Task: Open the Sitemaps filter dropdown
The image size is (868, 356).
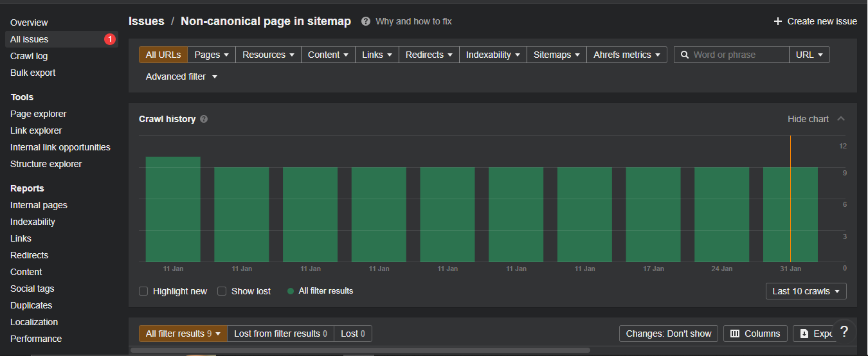Action: tap(557, 55)
